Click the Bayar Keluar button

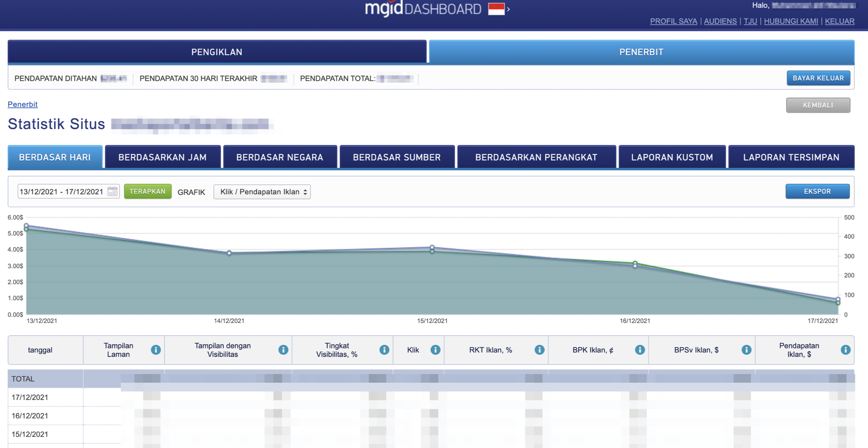click(x=818, y=78)
